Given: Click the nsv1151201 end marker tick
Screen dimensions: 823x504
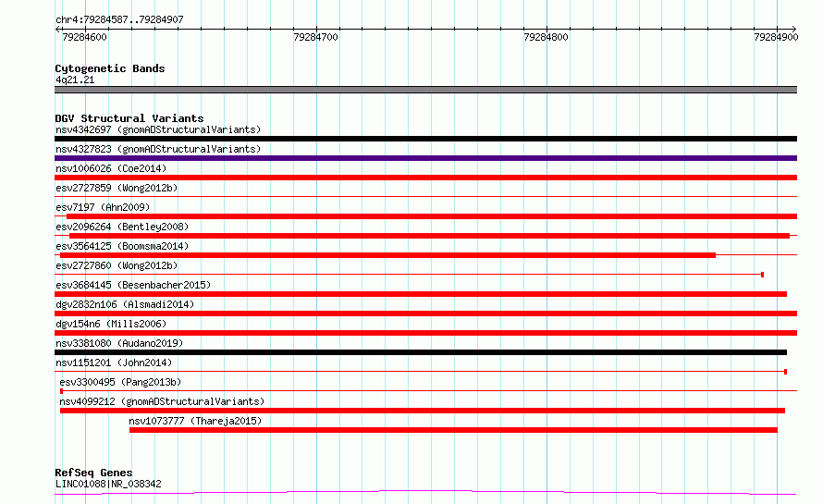Looking at the screenshot, I should [785, 372].
